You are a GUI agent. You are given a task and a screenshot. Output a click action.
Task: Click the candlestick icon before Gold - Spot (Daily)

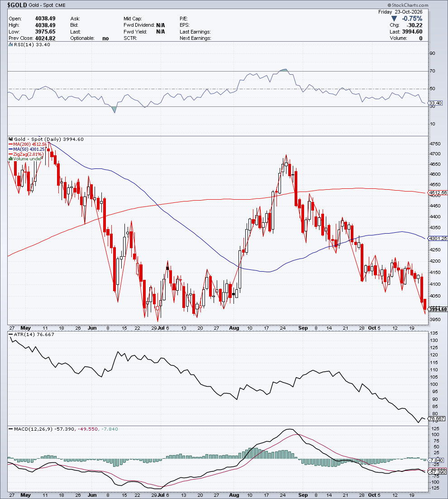tap(10, 139)
